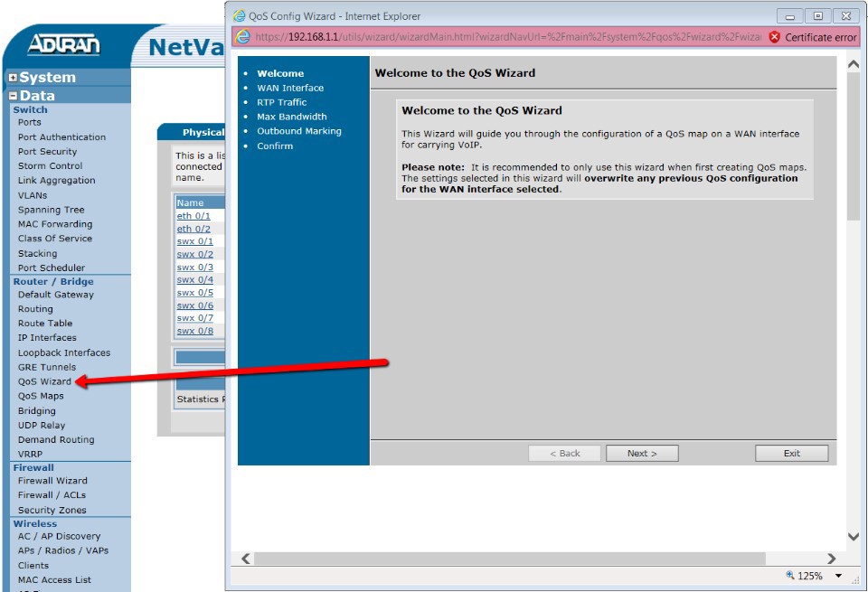
Task: Exit the QoS Wizard
Action: (791, 453)
